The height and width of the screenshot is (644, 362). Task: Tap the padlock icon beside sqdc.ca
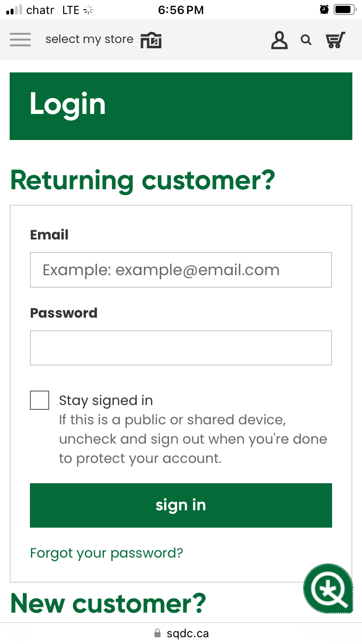(x=157, y=633)
